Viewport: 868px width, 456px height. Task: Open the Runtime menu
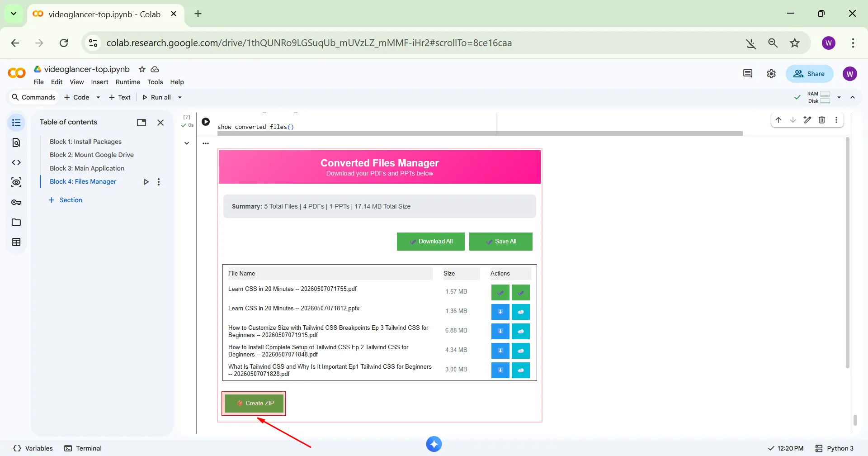[127, 82]
